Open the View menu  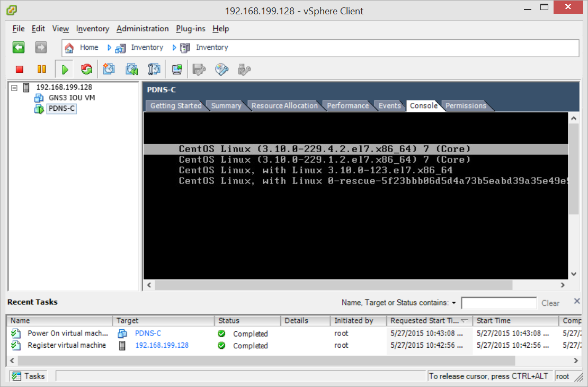(x=60, y=29)
